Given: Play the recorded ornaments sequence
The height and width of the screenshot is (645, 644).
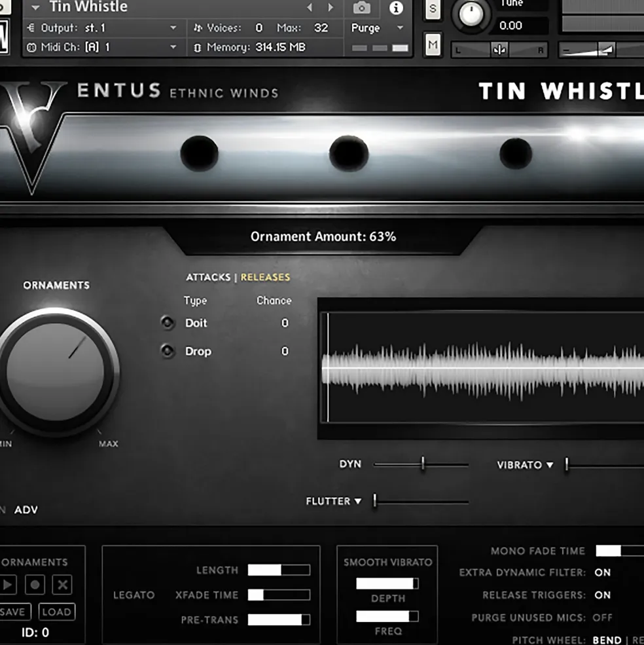Looking at the screenshot, I should 7,585.
